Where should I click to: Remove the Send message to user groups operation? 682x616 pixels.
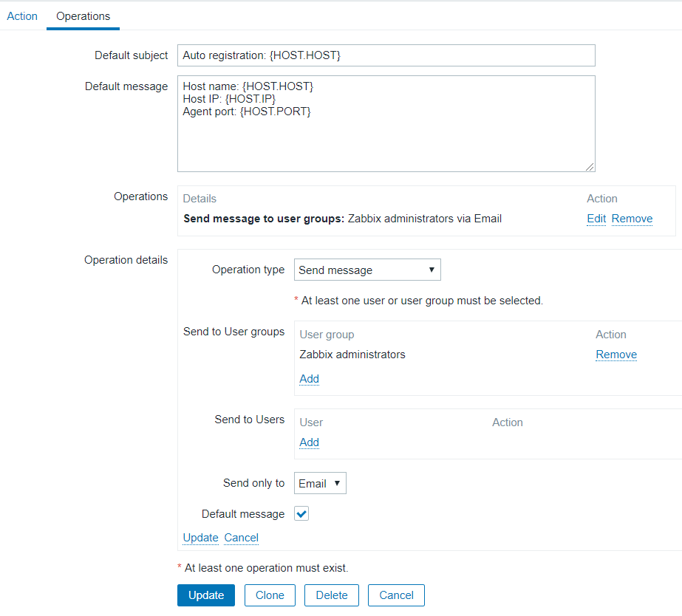click(632, 219)
